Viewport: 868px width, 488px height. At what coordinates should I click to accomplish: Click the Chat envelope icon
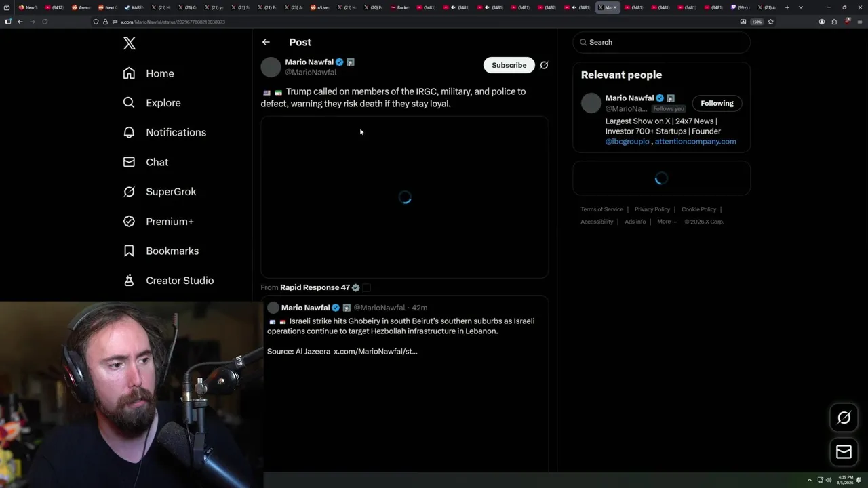coord(129,162)
